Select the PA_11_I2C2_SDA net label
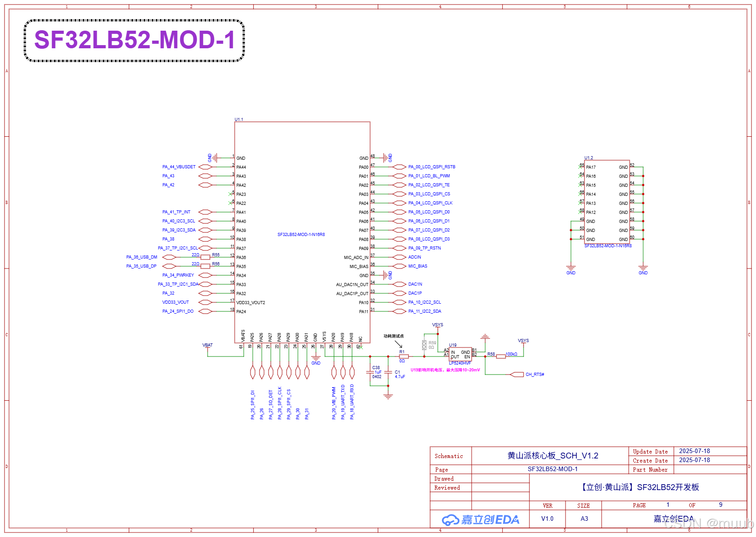Screen dimensions: 756x537 click(x=425, y=311)
